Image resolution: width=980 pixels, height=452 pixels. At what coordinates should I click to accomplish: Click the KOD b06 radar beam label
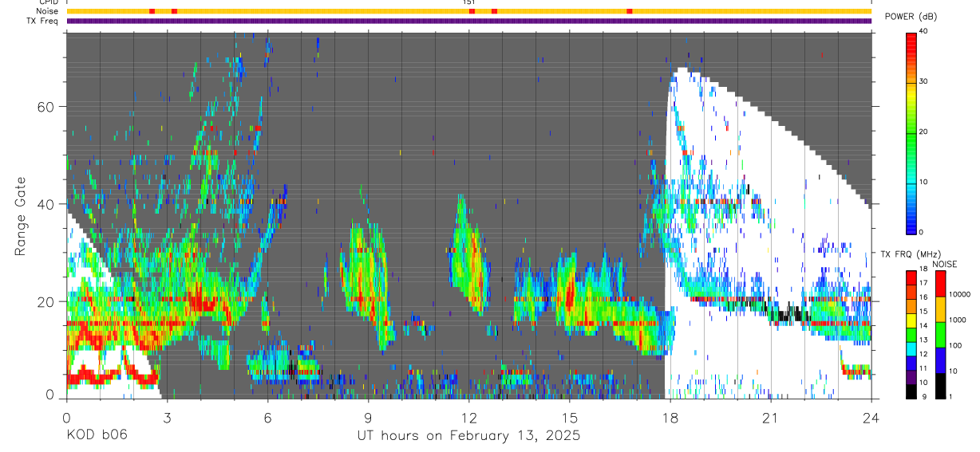(97, 436)
